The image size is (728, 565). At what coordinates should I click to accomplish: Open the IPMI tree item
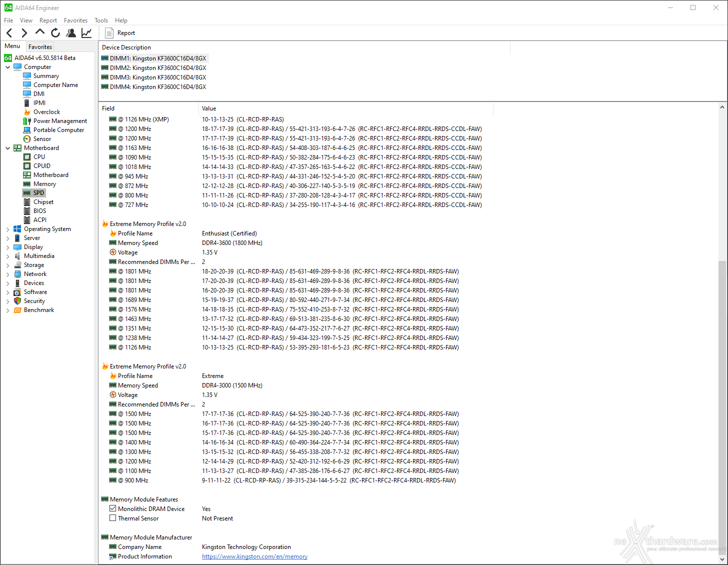(x=39, y=103)
